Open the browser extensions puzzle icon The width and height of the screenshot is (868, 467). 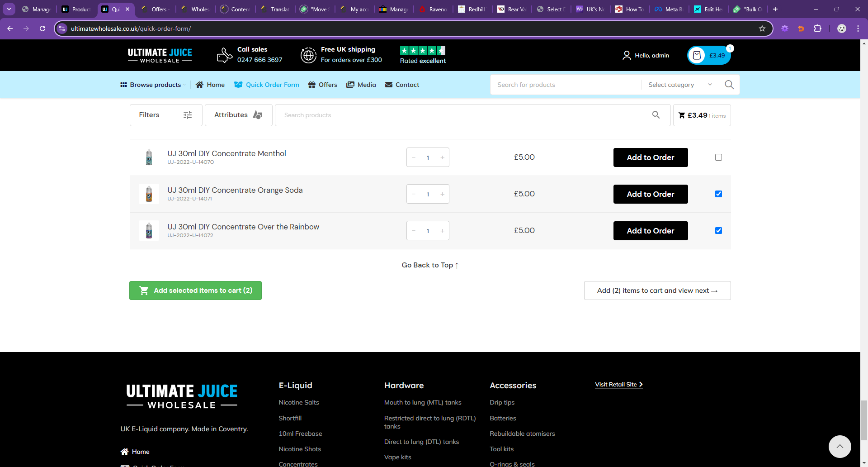pos(817,29)
